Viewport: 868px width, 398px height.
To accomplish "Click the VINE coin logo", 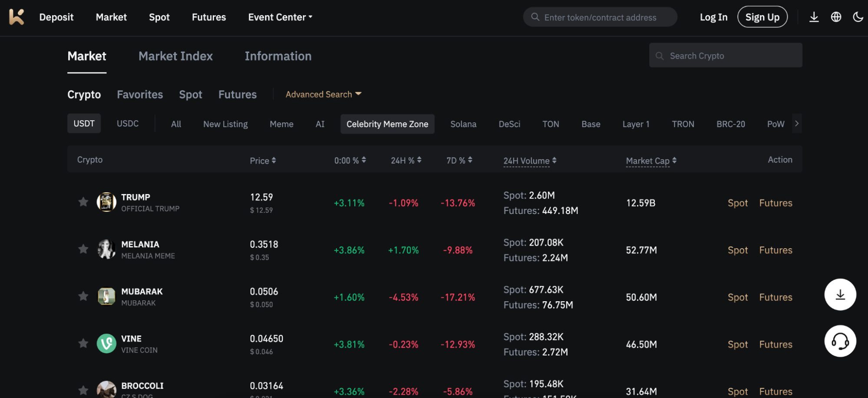I will pyautogui.click(x=106, y=344).
